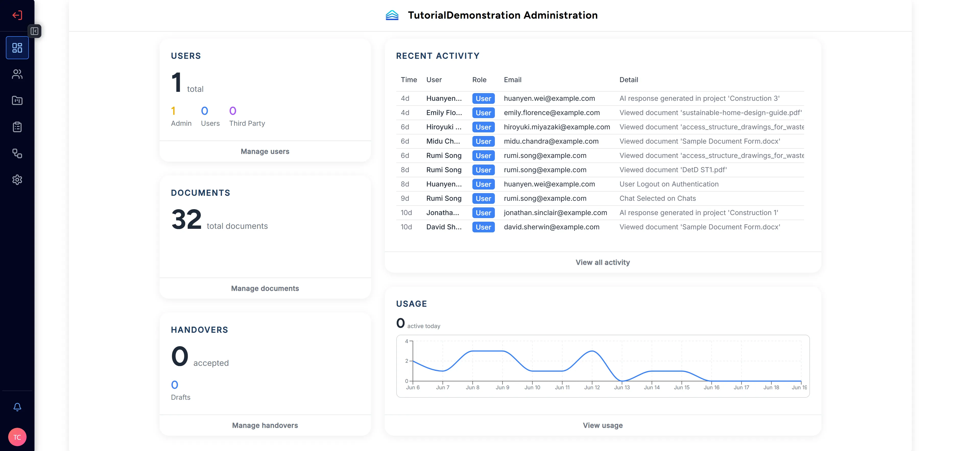Open the clipboard list icon in sidebar
Screen dimensions: 980x451
[17, 127]
